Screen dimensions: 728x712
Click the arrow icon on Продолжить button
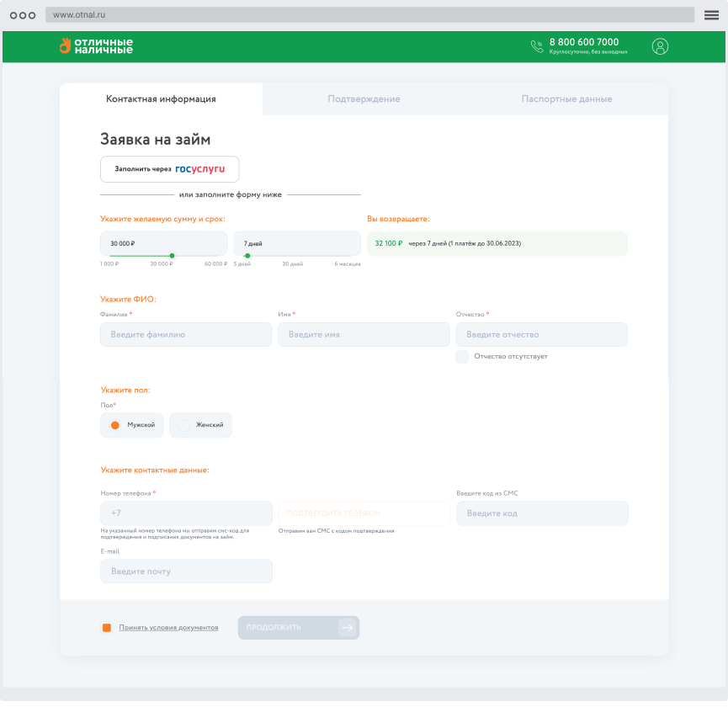point(346,628)
